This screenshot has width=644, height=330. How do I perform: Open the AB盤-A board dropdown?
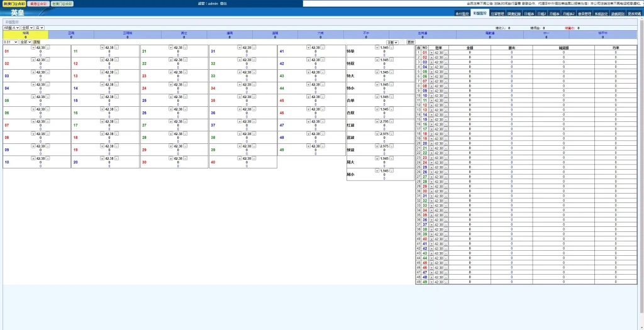point(11,28)
